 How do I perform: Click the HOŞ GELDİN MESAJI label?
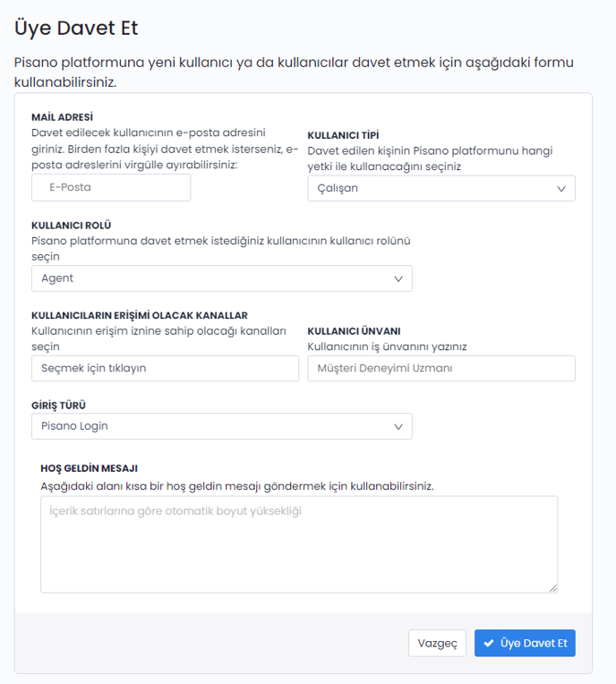90,468
